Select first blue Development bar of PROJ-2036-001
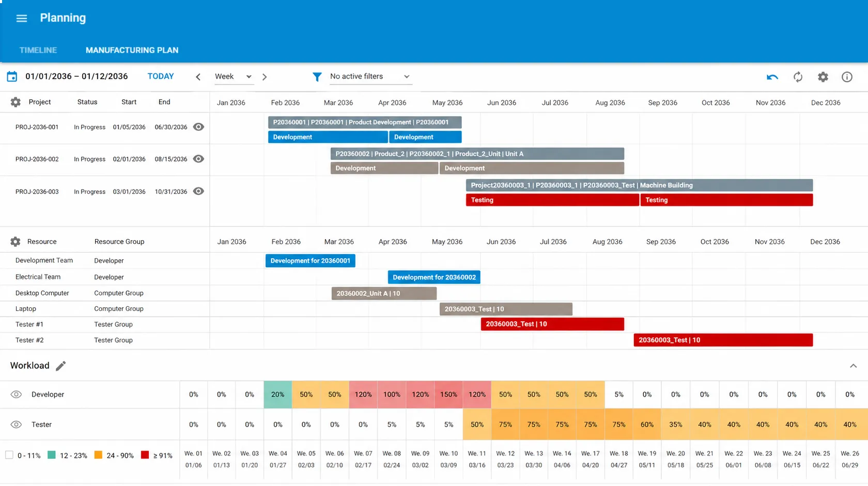 click(x=328, y=137)
